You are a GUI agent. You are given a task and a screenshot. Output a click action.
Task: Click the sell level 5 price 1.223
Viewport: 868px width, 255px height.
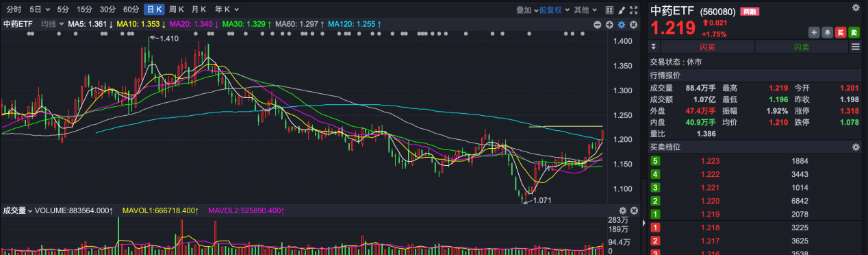point(711,161)
